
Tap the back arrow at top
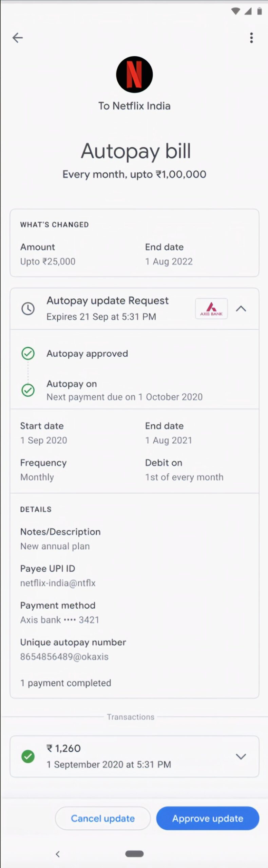18,38
